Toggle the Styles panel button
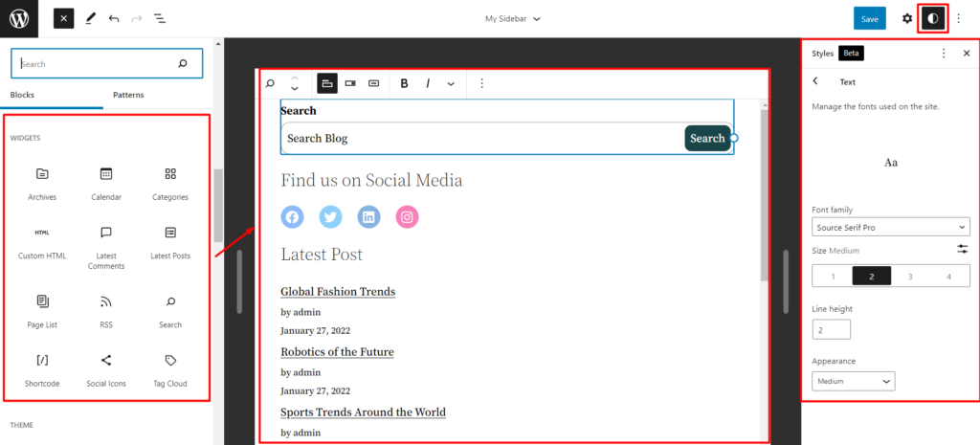Image resolution: width=980 pixels, height=445 pixels. pos(932,18)
